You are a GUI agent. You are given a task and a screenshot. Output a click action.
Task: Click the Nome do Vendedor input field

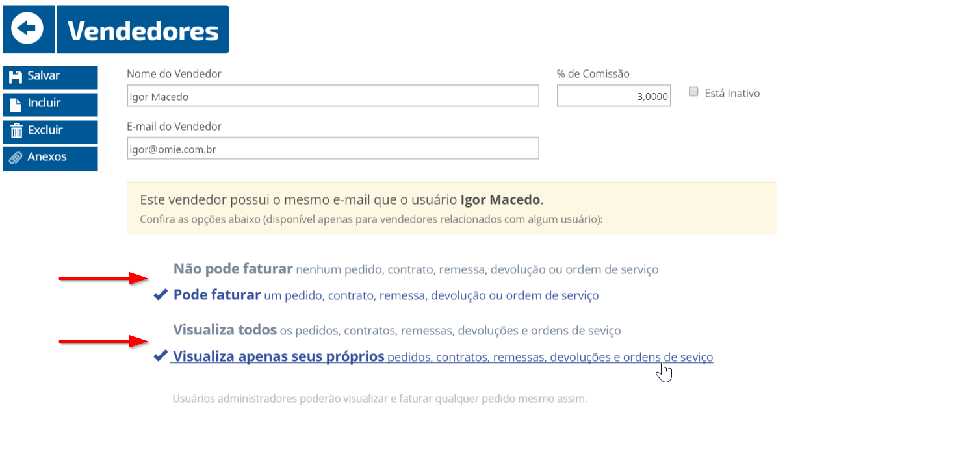333,96
